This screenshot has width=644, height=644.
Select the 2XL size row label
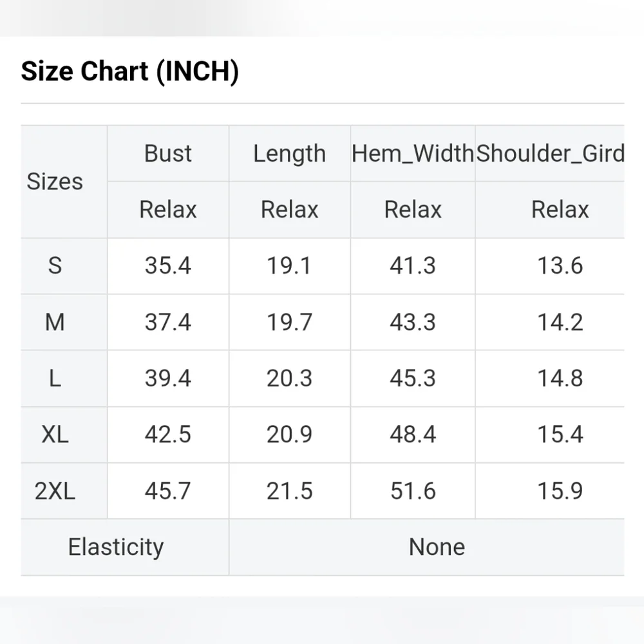pos(55,491)
